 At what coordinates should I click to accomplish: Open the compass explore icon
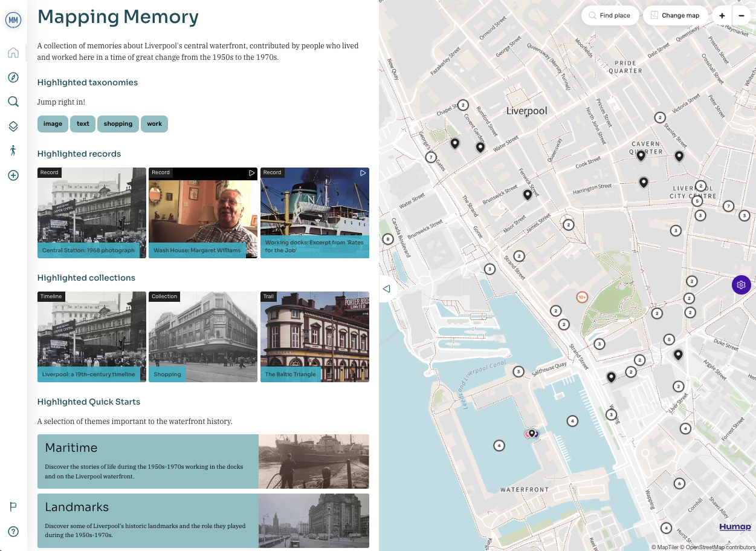pyautogui.click(x=13, y=77)
